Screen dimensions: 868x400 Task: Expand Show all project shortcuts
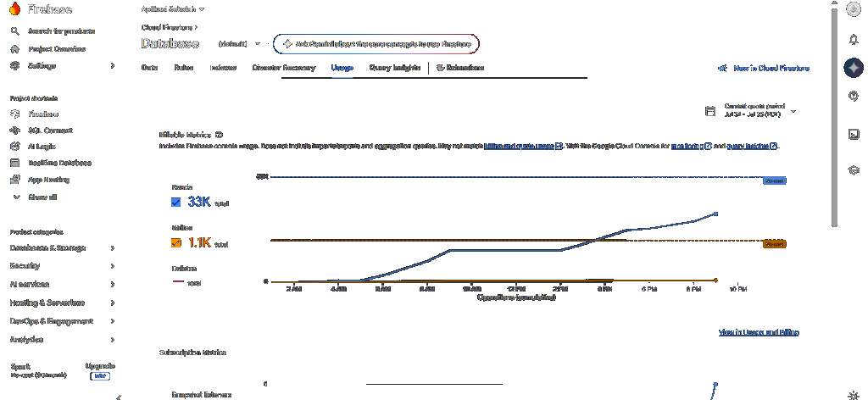point(35,197)
